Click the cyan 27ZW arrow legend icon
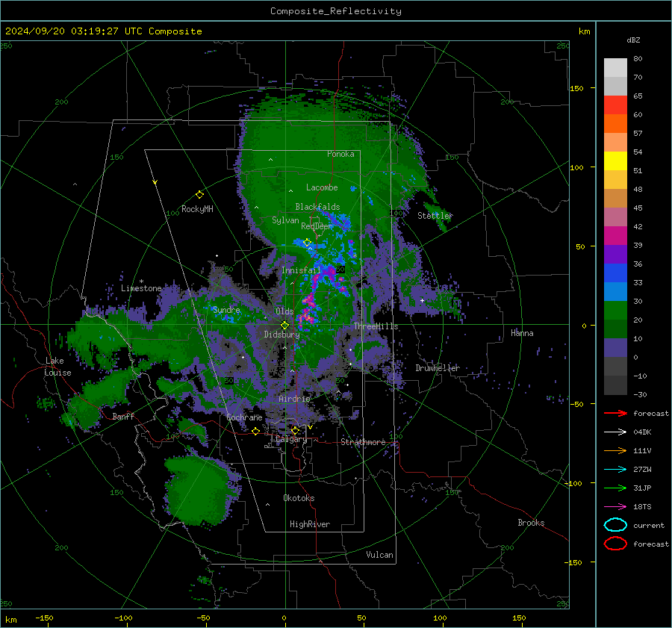The height and width of the screenshot is (628, 672). coord(616,470)
